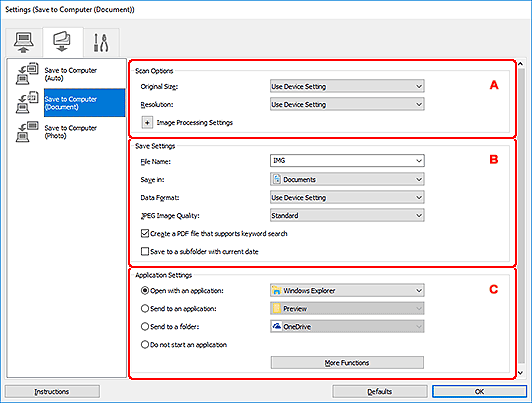Screen dimensions: 532x403
Task: Enable Save to a subfolder with current date
Action: point(145,251)
